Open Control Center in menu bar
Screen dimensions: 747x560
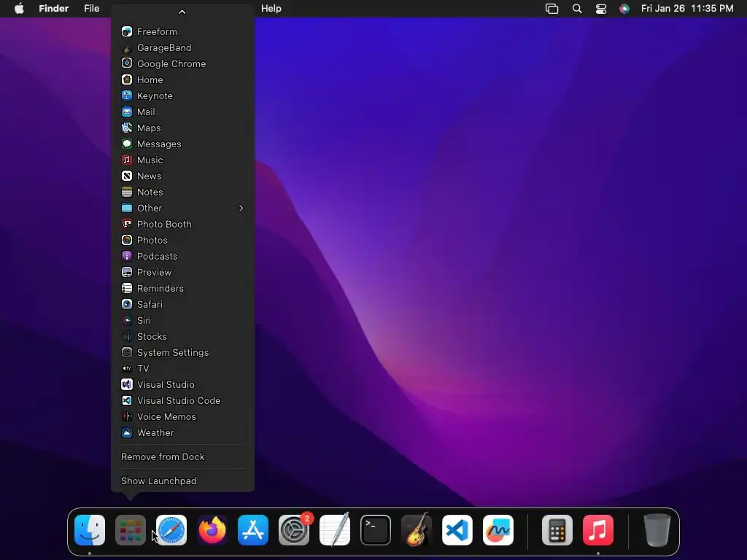coord(601,9)
